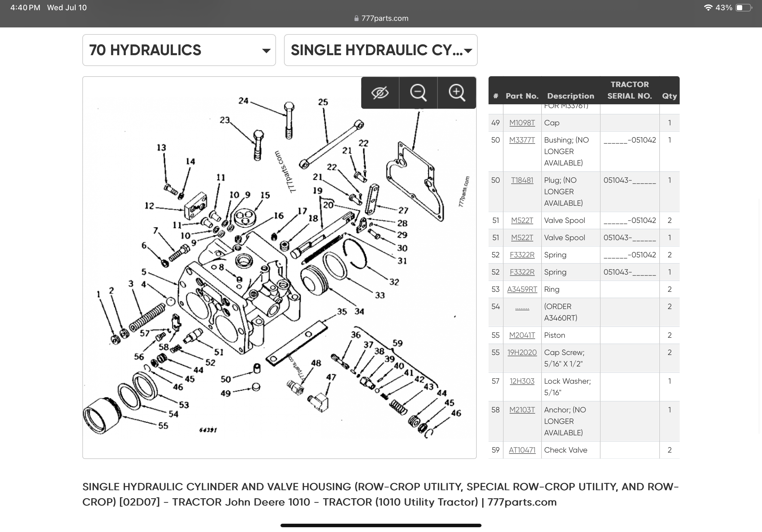The width and height of the screenshot is (762, 532).
Task: Open F3322R Spring link, quantity 2
Action: click(522, 255)
